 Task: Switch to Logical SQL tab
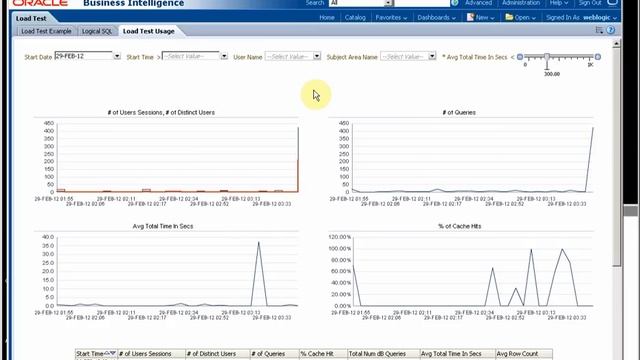pos(97,31)
